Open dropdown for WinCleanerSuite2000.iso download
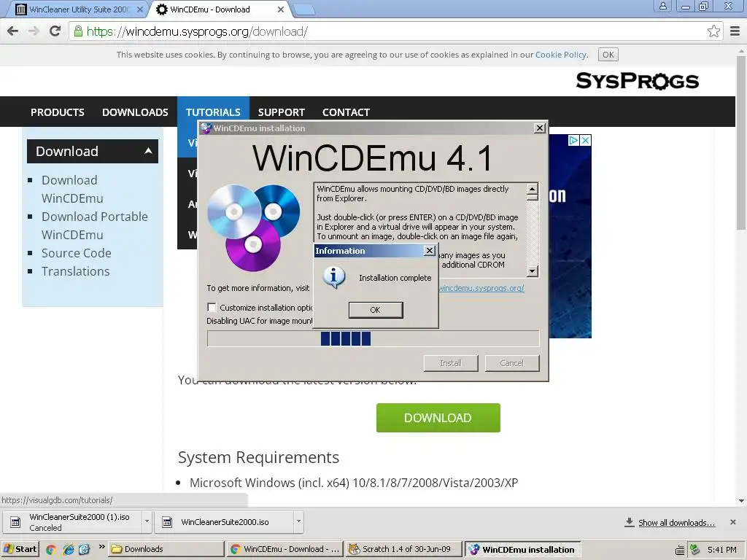This screenshot has width=747, height=560. (298, 521)
